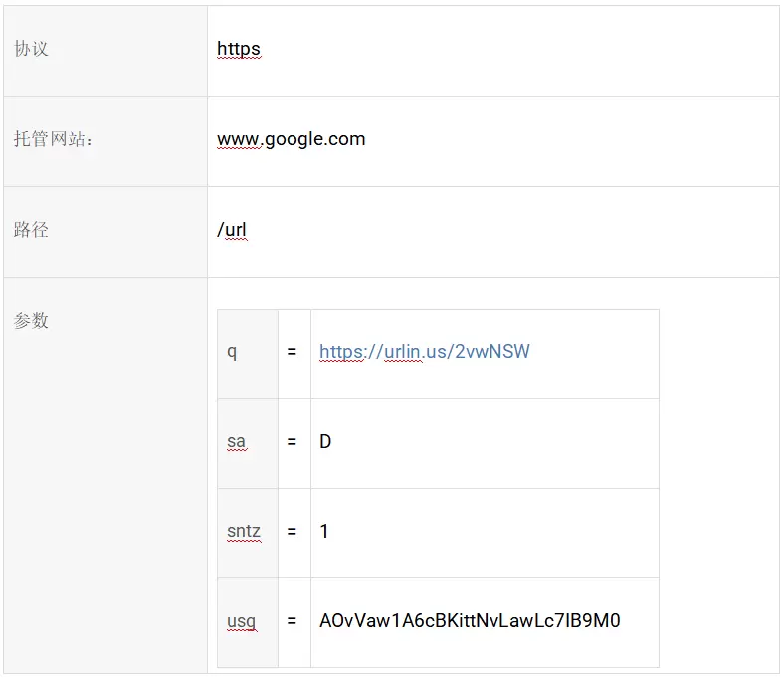Image resolution: width=784 pixels, height=679 pixels.
Task: Click the 协议 label cell
Action: 32,50
